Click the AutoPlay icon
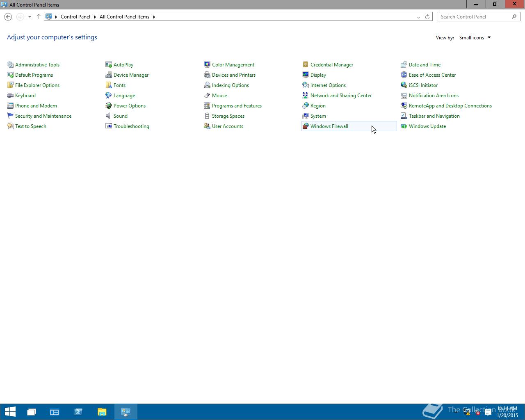Screen dimensions: 525x420 tap(109, 65)
